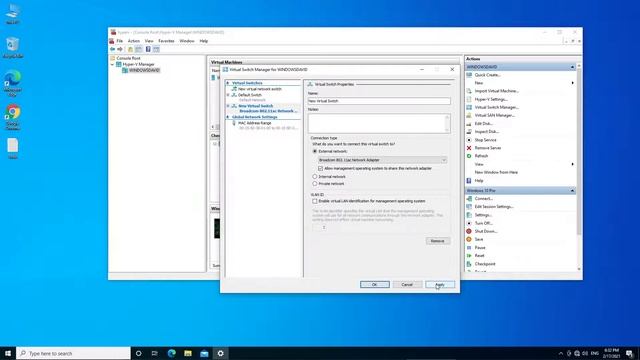Click the Cancel button
This screenshot has width=640, height=360.
407,284
